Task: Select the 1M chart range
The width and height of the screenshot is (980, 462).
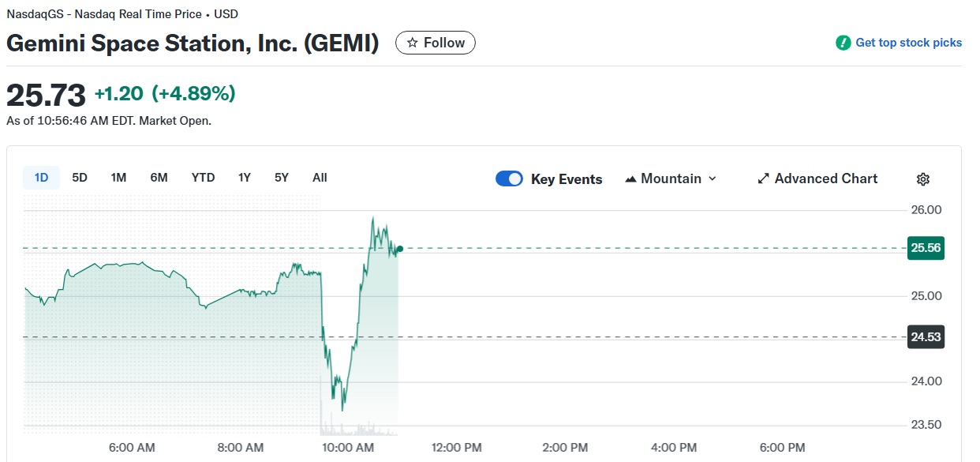Action: coord(118,178)
